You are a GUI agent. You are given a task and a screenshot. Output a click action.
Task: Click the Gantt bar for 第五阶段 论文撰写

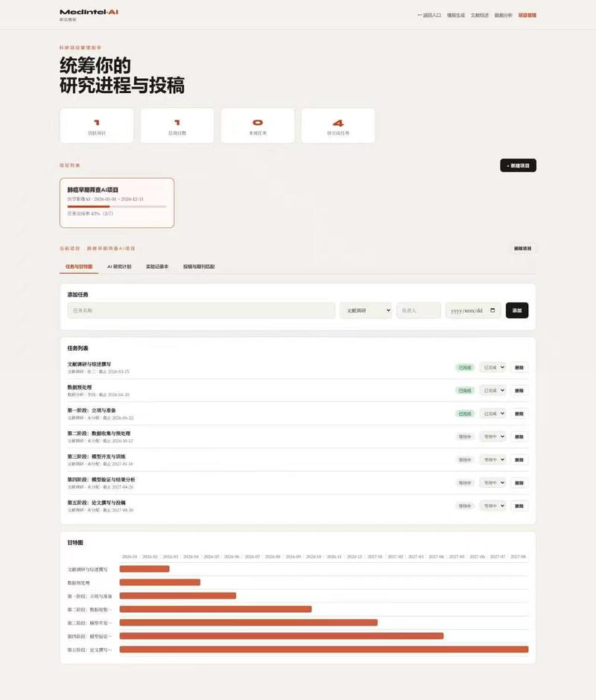point(324,649)
